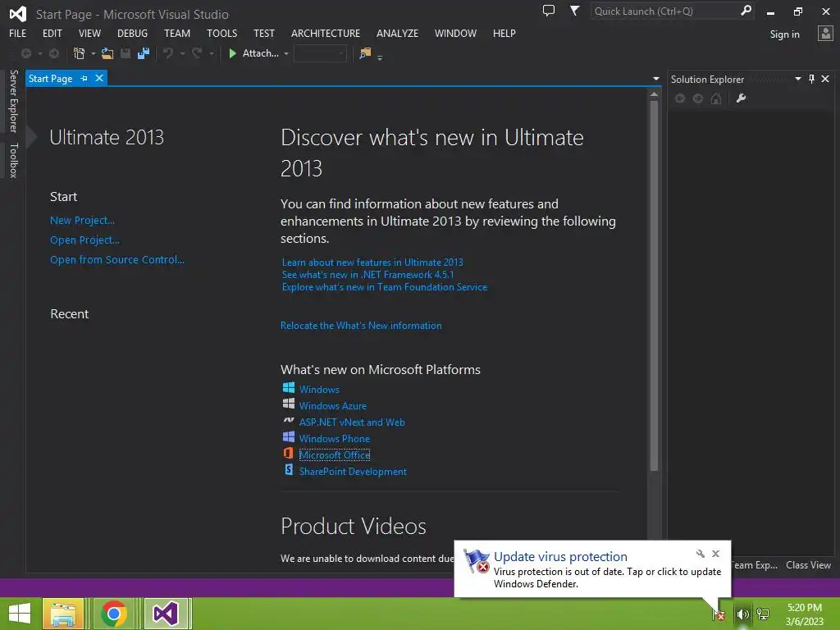Open the notifications flag icon
This screenshot has height=630, width=840.
pyautogui.click(x=574, y=11)
